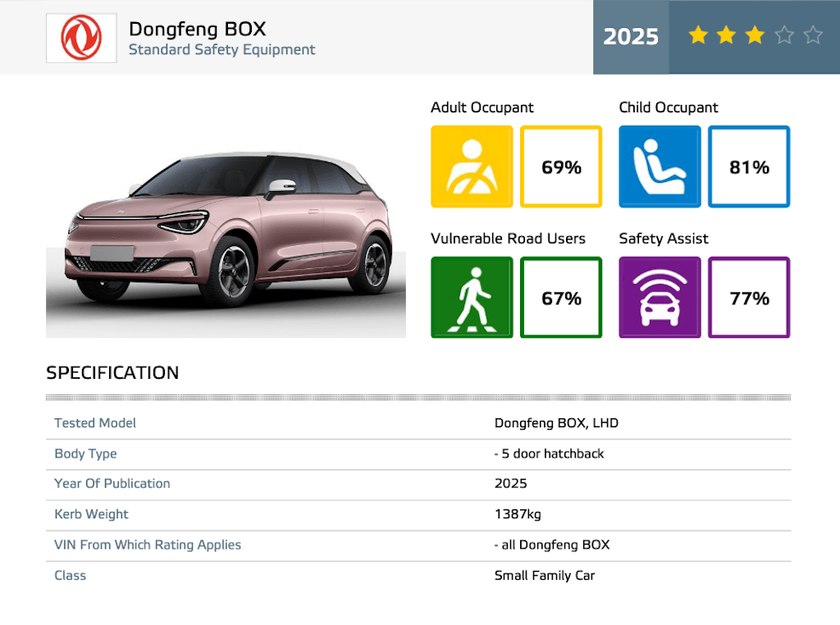Click the Body Type row label

click(x=85, y=454)
